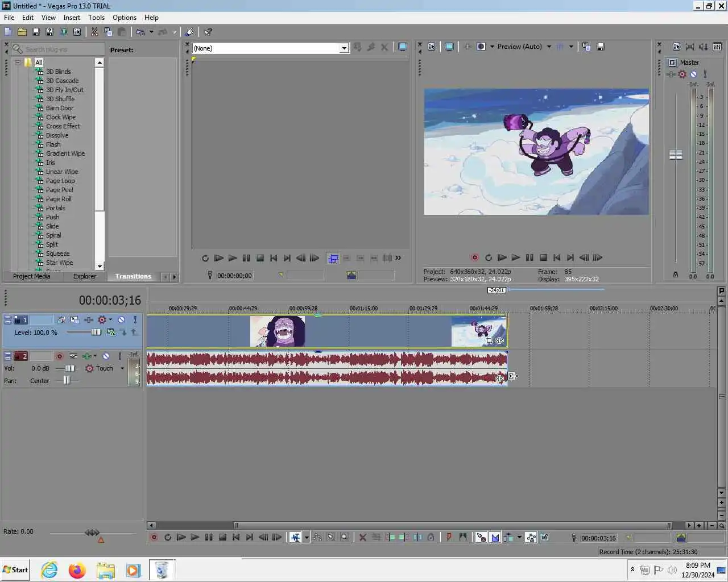Click the What's This help icon

coord(208,32)
